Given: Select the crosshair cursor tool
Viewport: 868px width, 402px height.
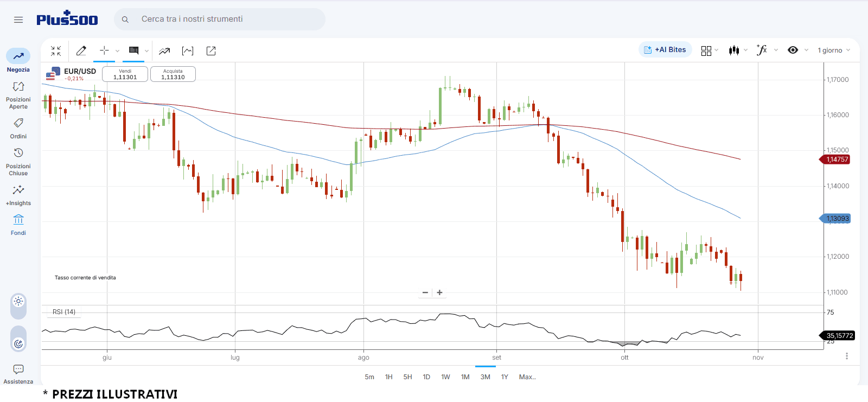Looking at the screenshot, I should 104,50.
